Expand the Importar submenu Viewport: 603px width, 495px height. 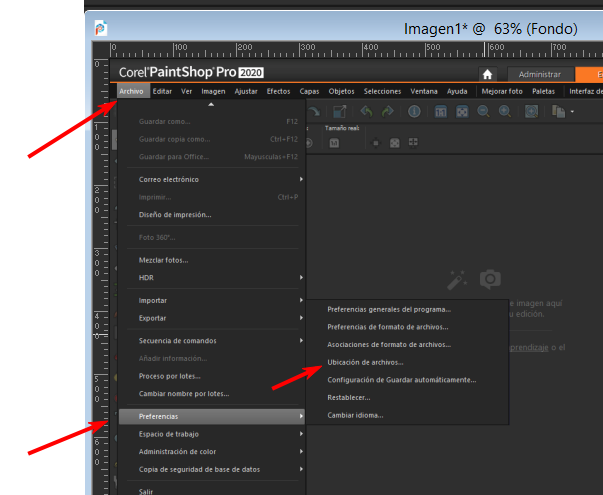pos(212,300)
